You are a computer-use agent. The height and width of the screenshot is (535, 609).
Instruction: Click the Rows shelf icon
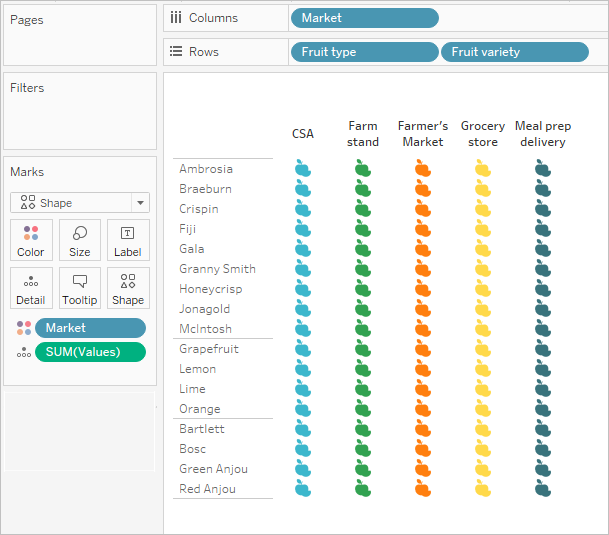pyautogui.click(x=176, y=51)
